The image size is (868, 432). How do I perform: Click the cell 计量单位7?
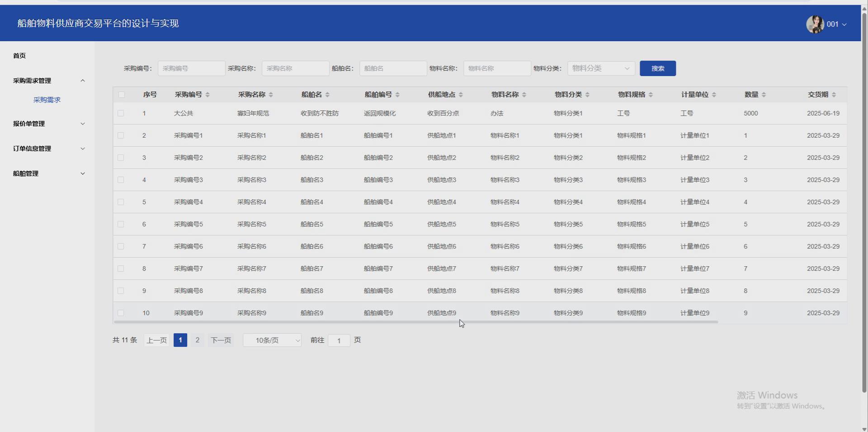[x=695, y=268]
